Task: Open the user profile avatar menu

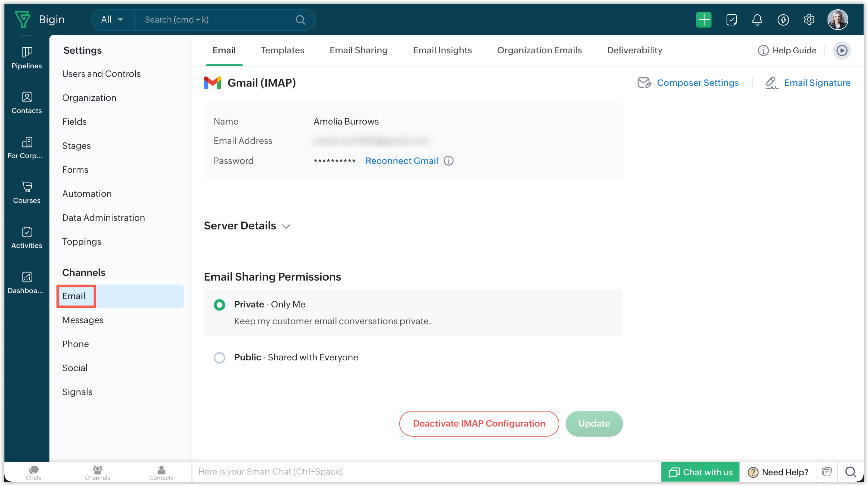Action: tap(838, 20)
